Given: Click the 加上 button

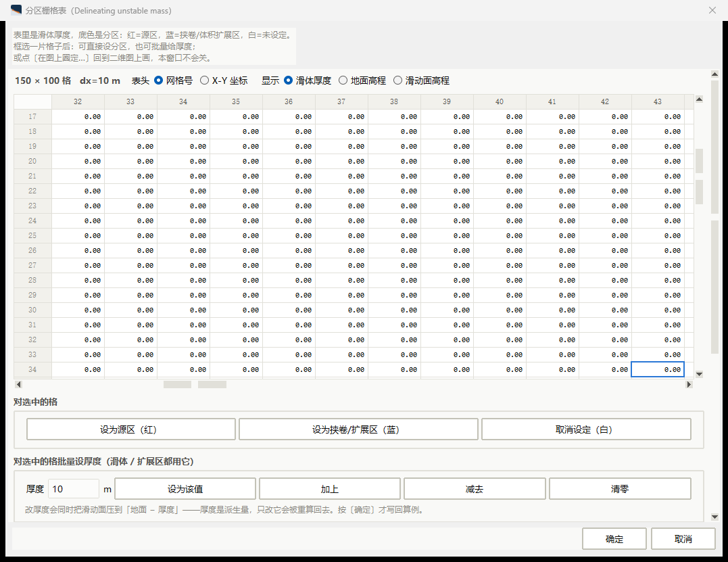Looking at the screenshot, I should (x=330, y=488).
